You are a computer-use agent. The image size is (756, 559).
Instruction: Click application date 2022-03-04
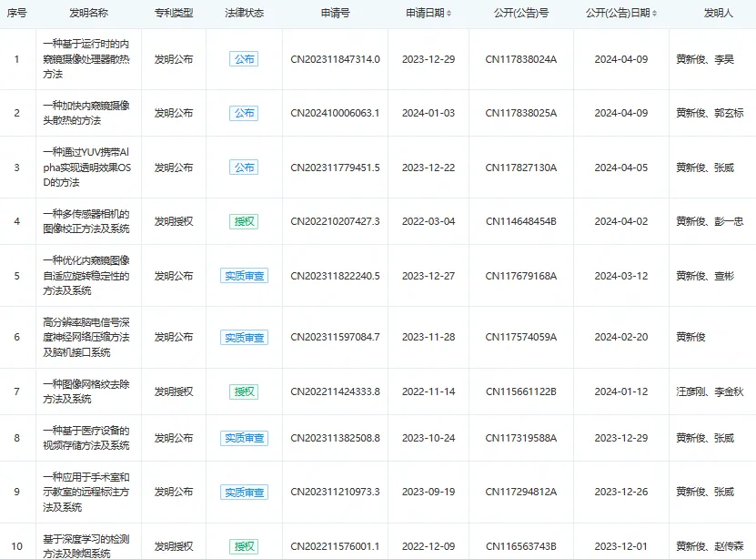pyautogui.click(x=428, y=221)
